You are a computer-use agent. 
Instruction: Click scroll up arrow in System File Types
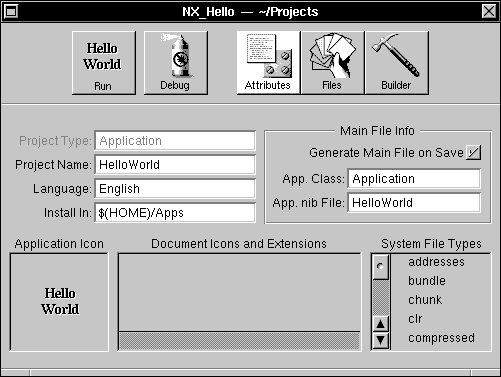tap(381, 324)
